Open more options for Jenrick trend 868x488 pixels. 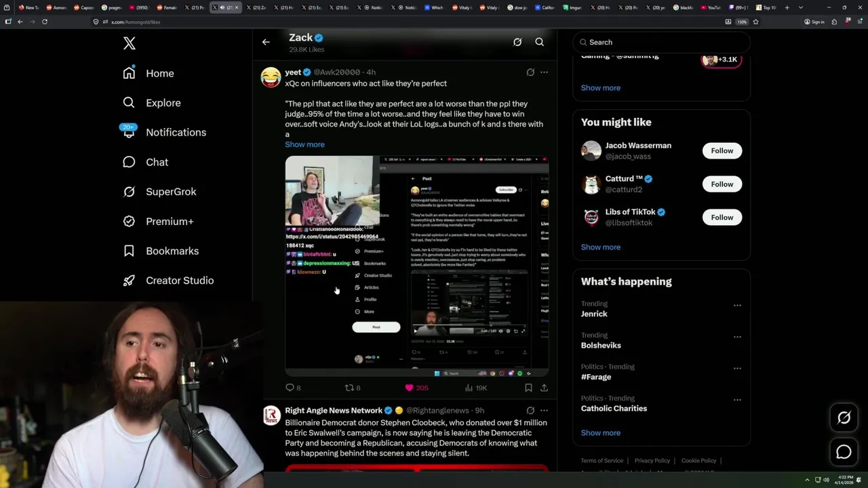point(737,305)
